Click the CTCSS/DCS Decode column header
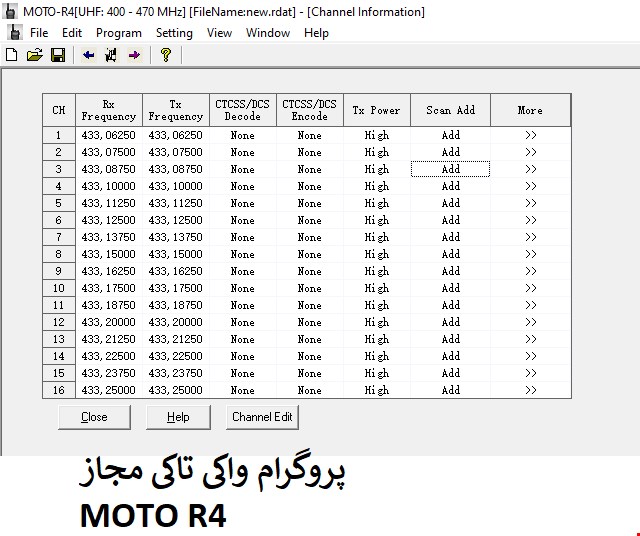Image resolution: width=640 pixels, height=536 pixels. coord(242,110)
